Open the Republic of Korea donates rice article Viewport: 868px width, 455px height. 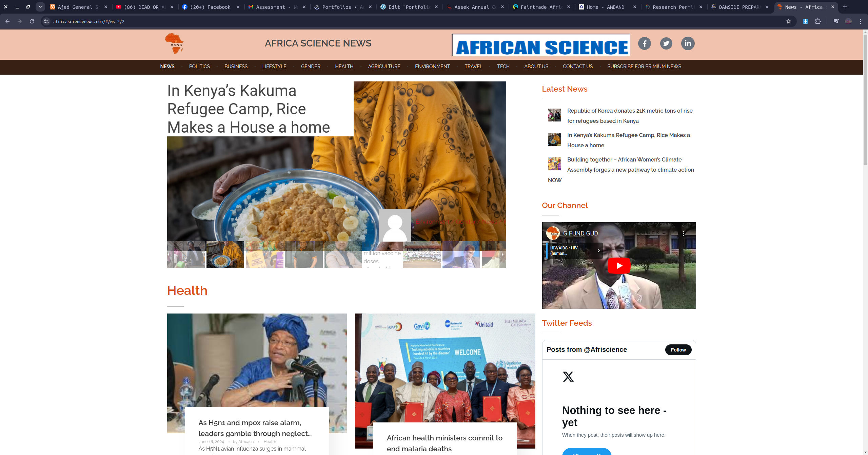630,116
